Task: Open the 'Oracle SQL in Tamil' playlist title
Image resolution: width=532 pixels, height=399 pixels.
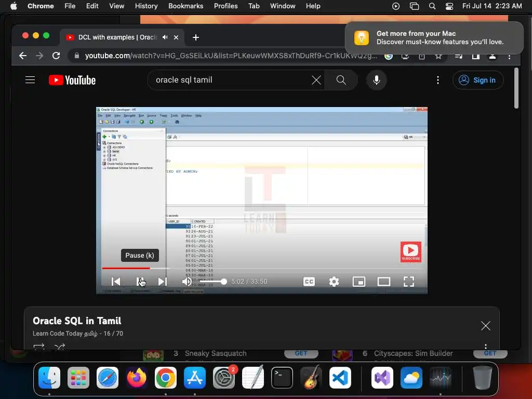Action: pos(77,321)
